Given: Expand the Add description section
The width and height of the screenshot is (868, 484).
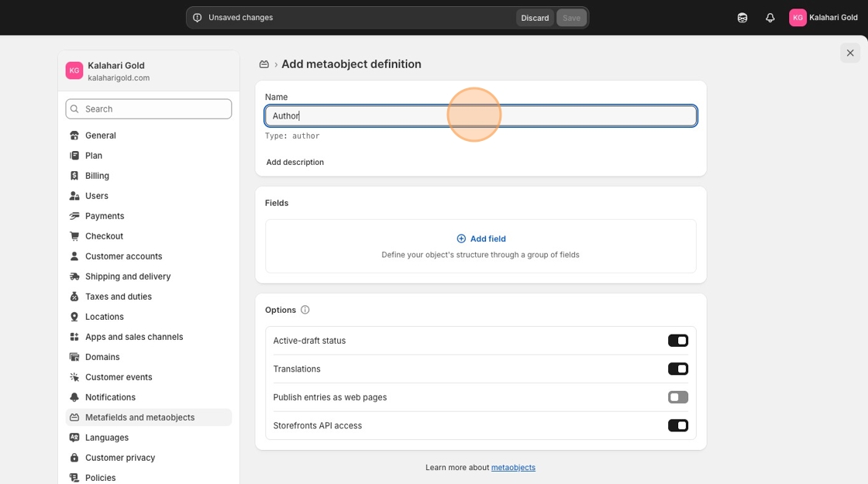Looking at the screenshot, I should click(x=294, y=162).
